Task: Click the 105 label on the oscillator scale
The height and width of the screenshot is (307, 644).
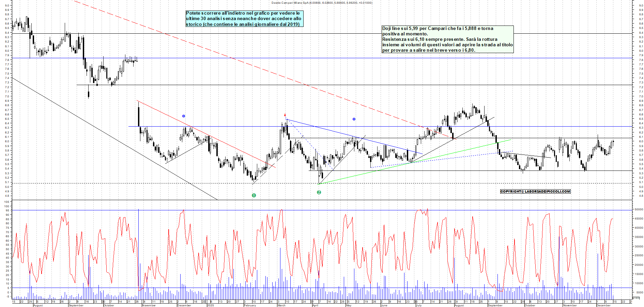Action: click(6, 202)
